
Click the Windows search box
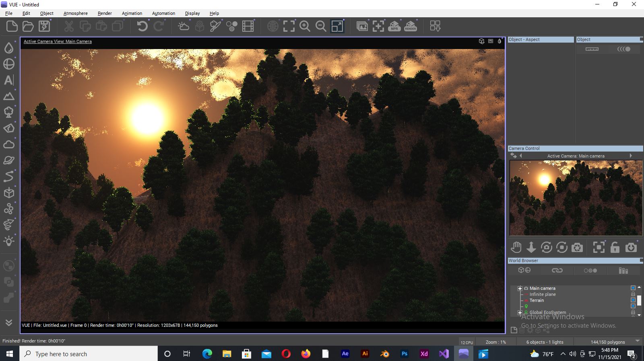click(89, 354)
